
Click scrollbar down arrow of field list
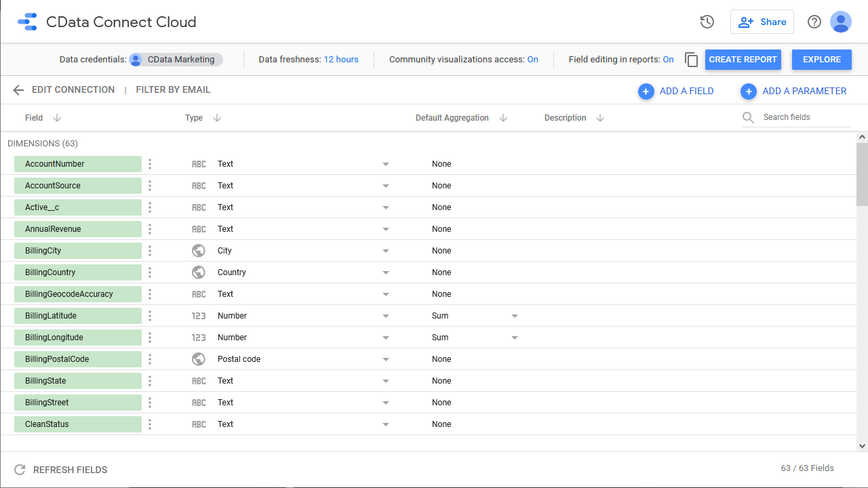pyautogui.click(x=862, y=445)
